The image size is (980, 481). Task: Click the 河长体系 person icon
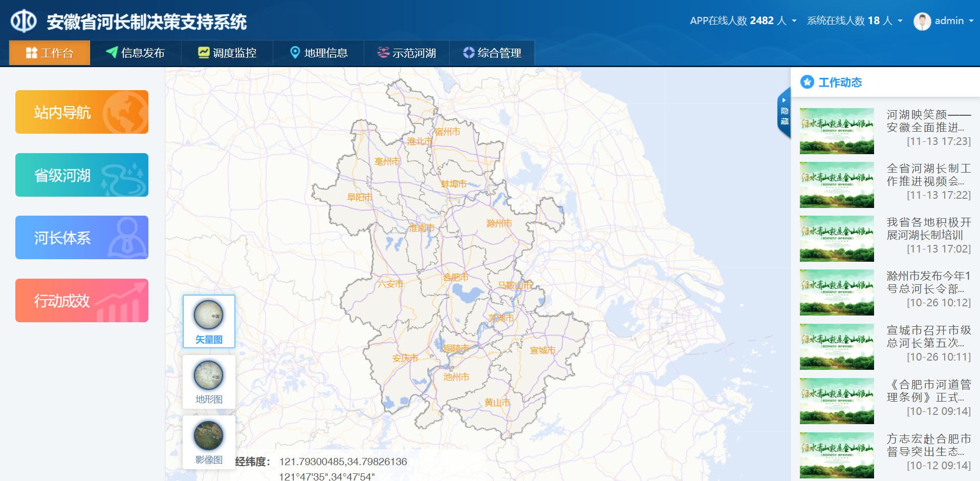[x=127, y=237]
